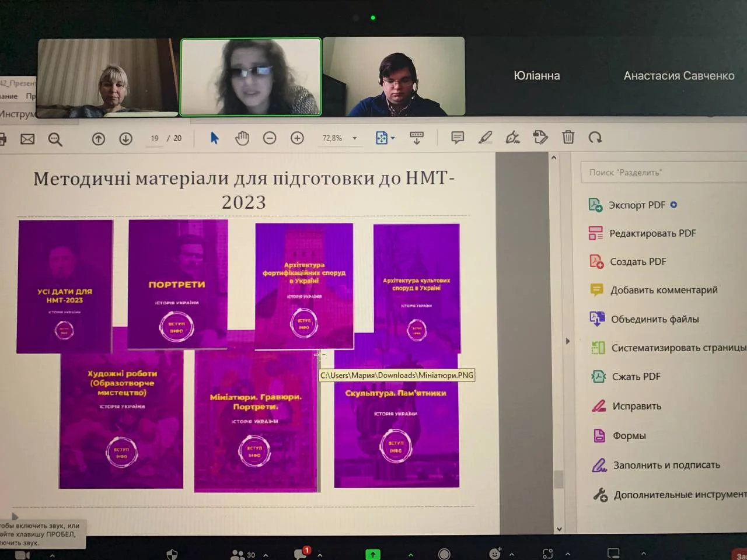
Task: Select the Формы tool
Action: (x=619, y=436)
